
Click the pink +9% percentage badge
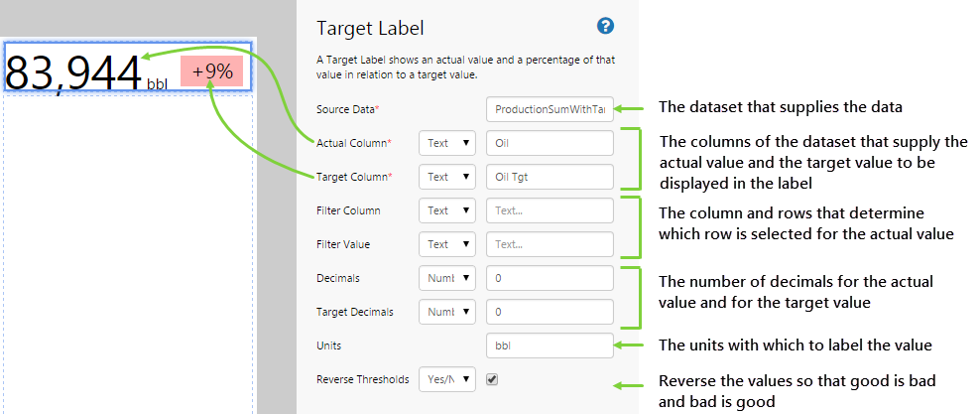[212, 71]
